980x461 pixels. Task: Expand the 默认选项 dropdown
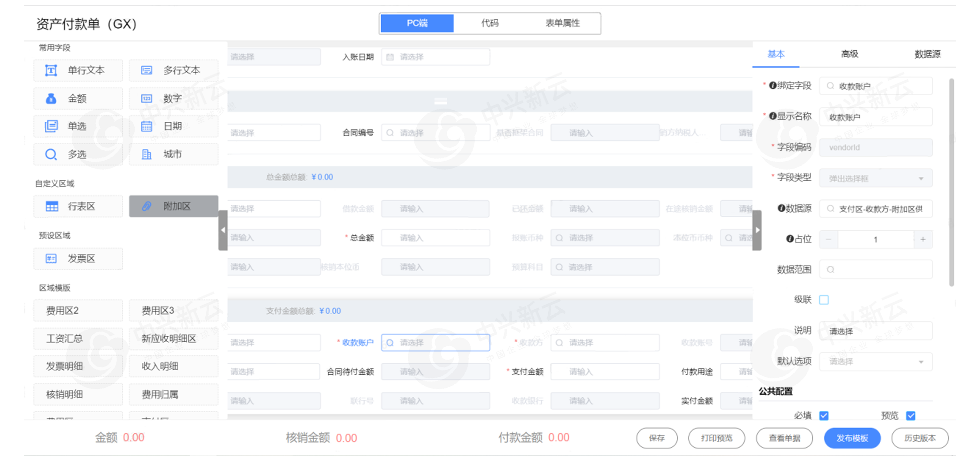875,362
